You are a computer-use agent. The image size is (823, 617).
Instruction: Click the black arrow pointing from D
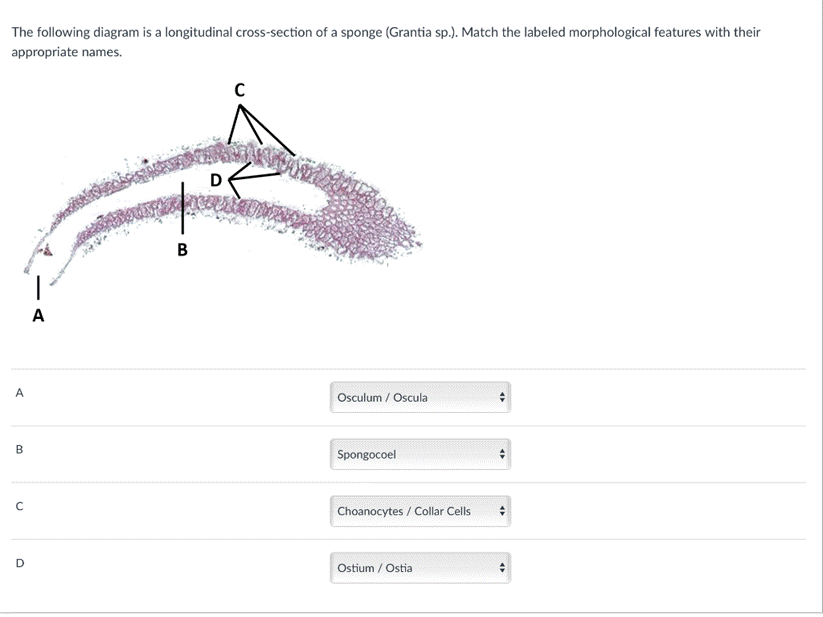(254, 176)
